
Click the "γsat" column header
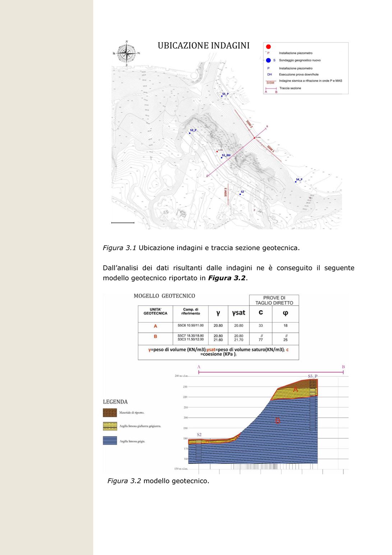(x=239, y=313)
